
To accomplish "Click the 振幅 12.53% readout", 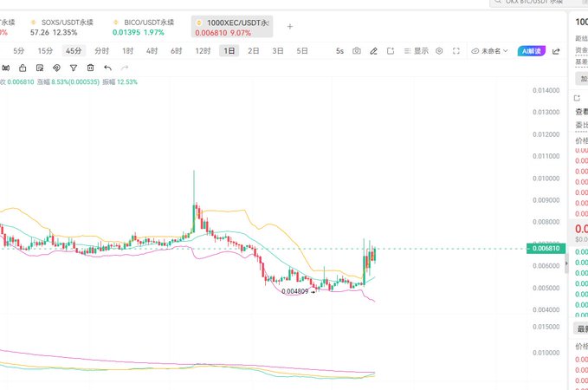I will click(x=120, y=81).
